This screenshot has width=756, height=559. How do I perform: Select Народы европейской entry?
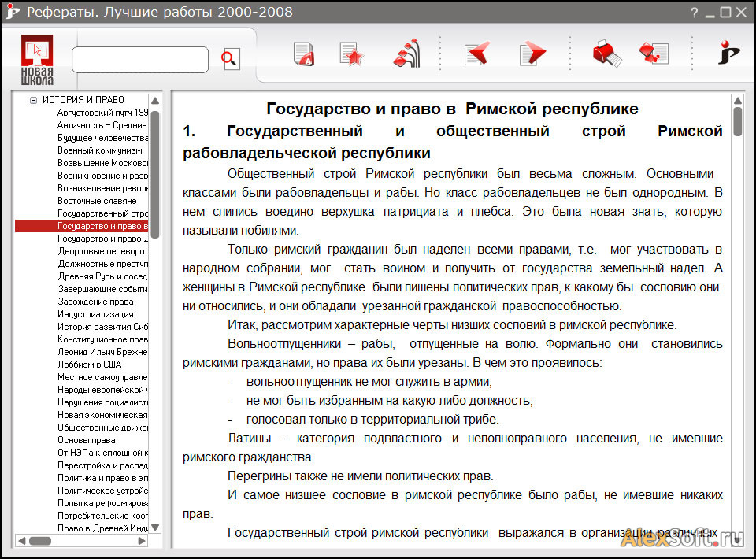coord(102,390)
